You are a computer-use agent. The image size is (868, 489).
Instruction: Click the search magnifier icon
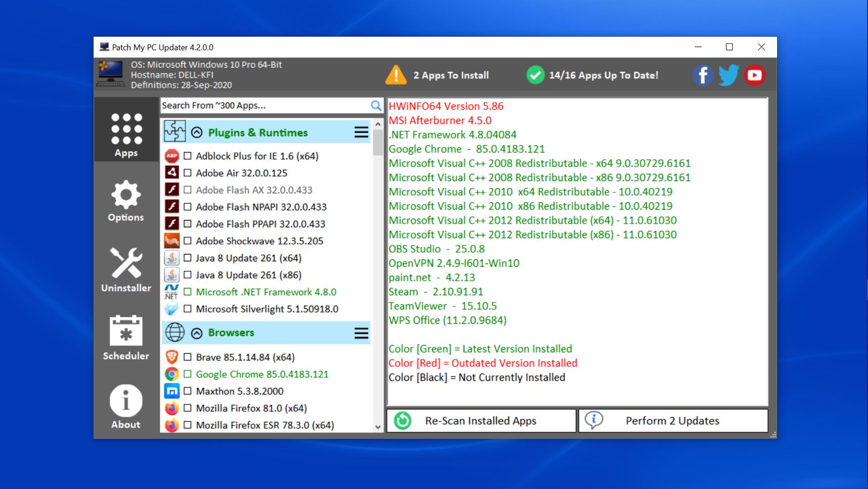click(x=376, y=105)
